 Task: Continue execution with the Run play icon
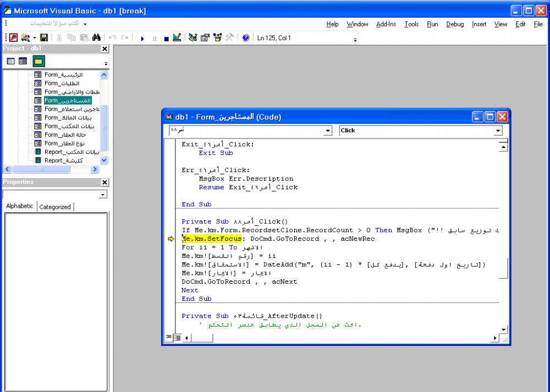pyautogui.click(x=142, y=38)
